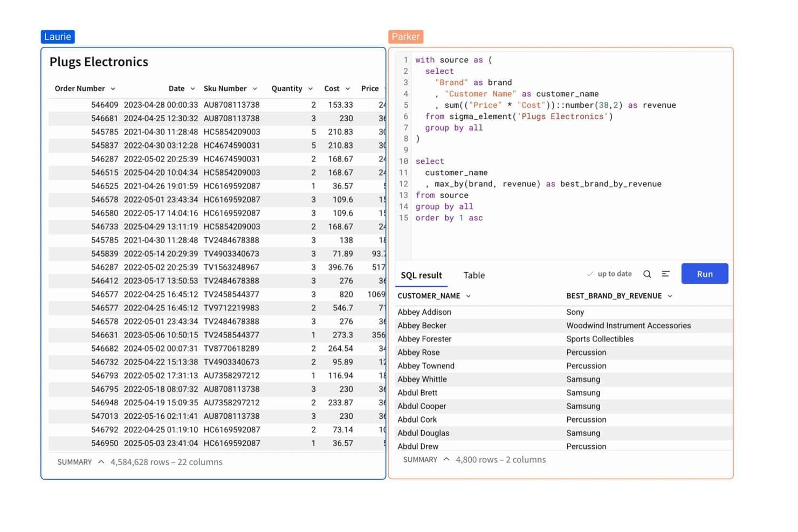Select the Abdul Cooper customer cell

tap(422, 406)
